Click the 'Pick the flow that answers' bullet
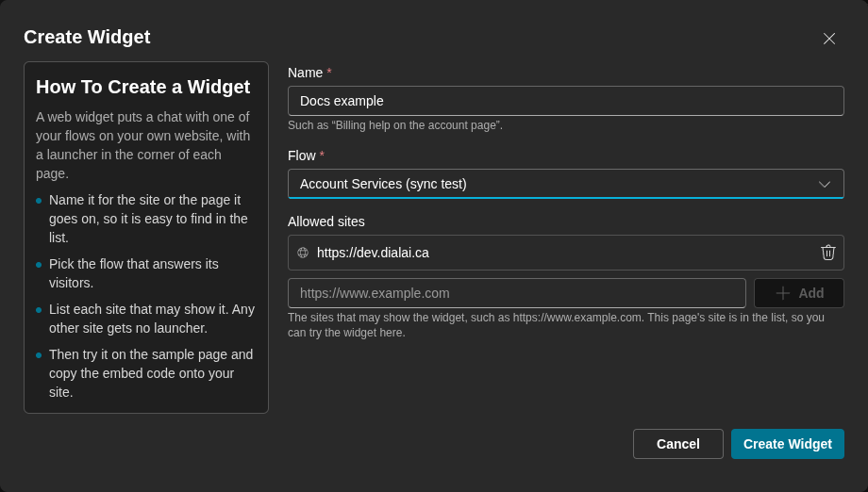Viewport: 868px width, 492px height. (133, 273)
